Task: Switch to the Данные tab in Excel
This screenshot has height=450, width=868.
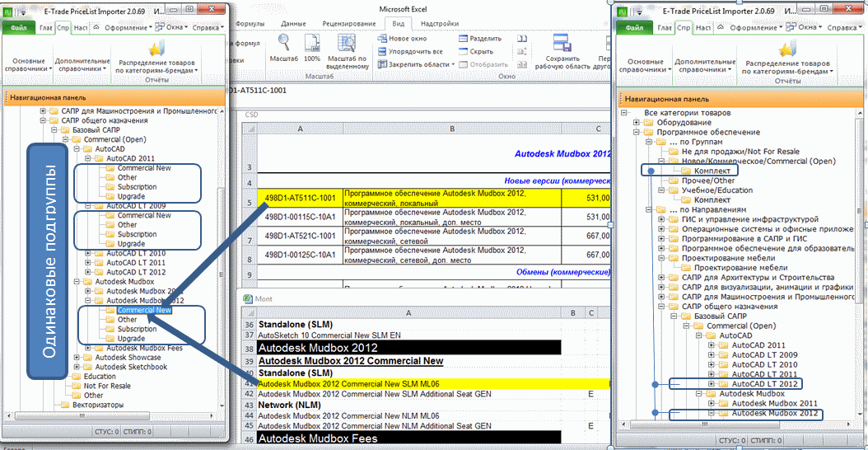Action: tap(293, 23)
